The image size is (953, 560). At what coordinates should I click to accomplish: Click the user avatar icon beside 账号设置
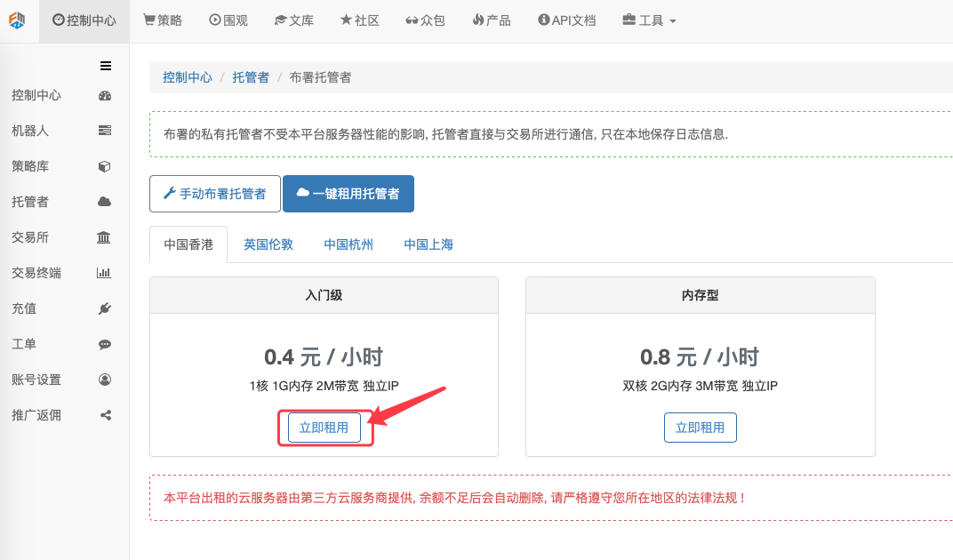tap(105, 380)
